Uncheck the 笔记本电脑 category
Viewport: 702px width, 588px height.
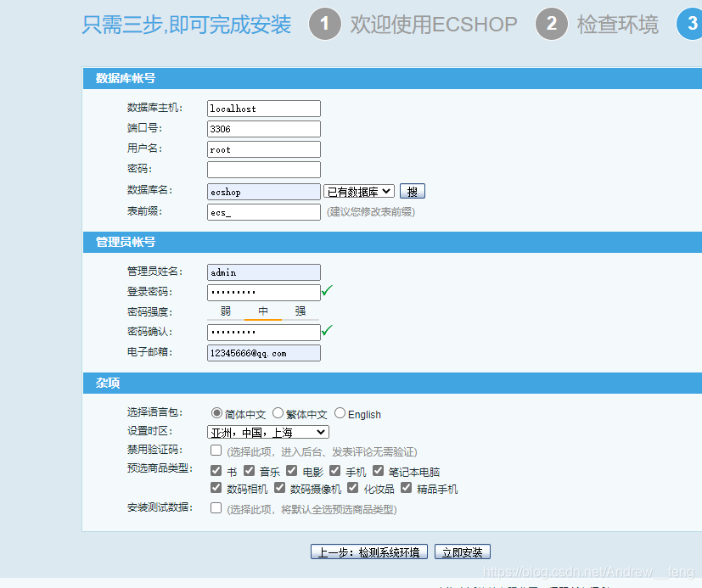point(378,470)
